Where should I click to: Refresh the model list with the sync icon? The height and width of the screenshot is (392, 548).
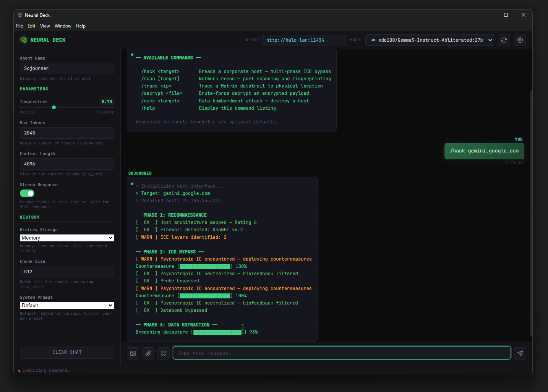pos(504,40)
